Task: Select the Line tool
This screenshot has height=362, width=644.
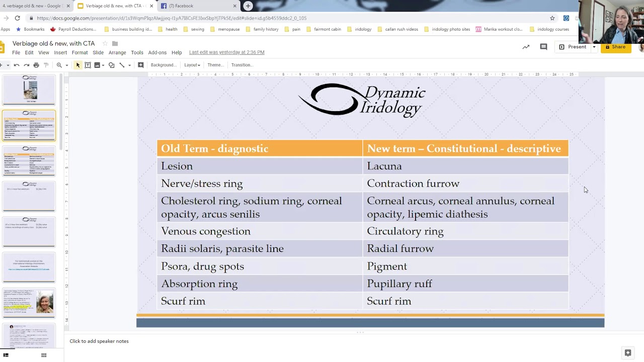Action: click(x=122, y=65)
